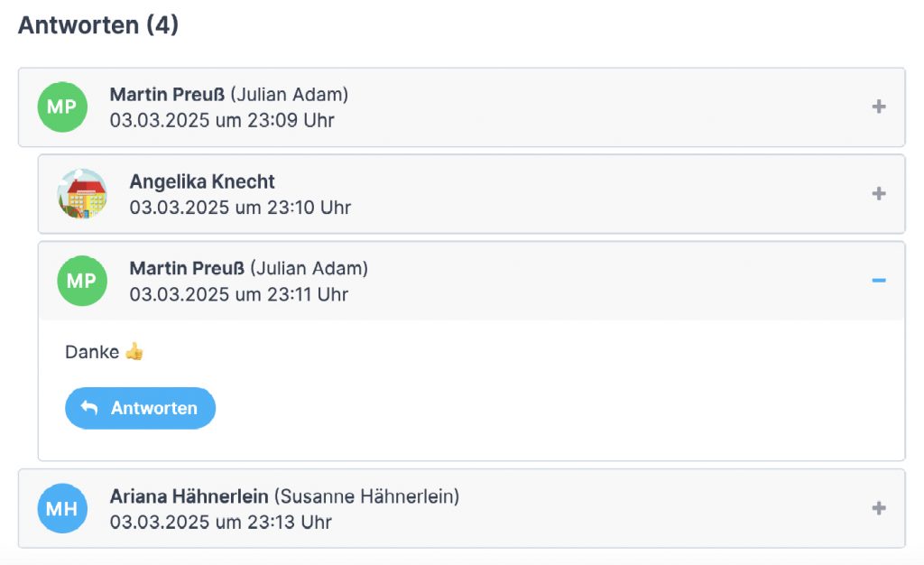The image size is (924, 565).
Task: Expand Martin Preuß reply from 23:09
Action: tap(878, 107)
